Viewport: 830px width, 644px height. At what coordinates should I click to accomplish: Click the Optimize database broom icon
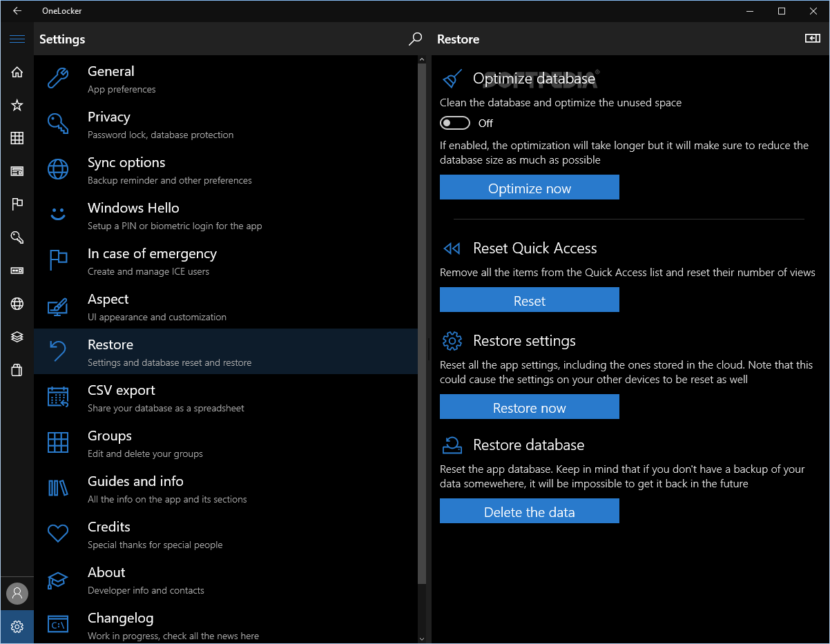click(452, 79)
